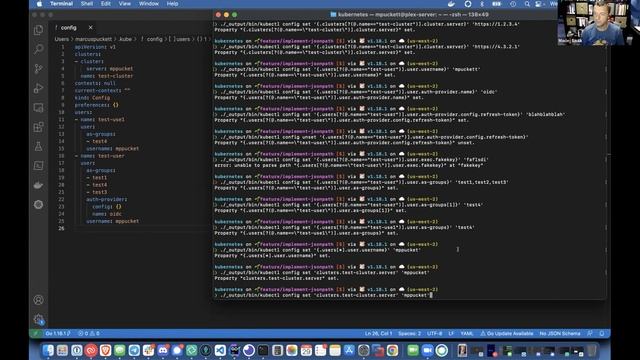Open the errors and warnings status item
The height and width of the screenshot is (360, 640).
coord(89,333)
